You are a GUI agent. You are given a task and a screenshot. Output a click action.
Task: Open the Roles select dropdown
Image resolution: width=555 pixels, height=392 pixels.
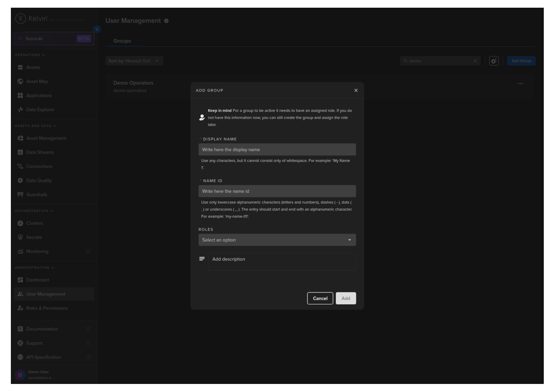(x=277, y=240)
